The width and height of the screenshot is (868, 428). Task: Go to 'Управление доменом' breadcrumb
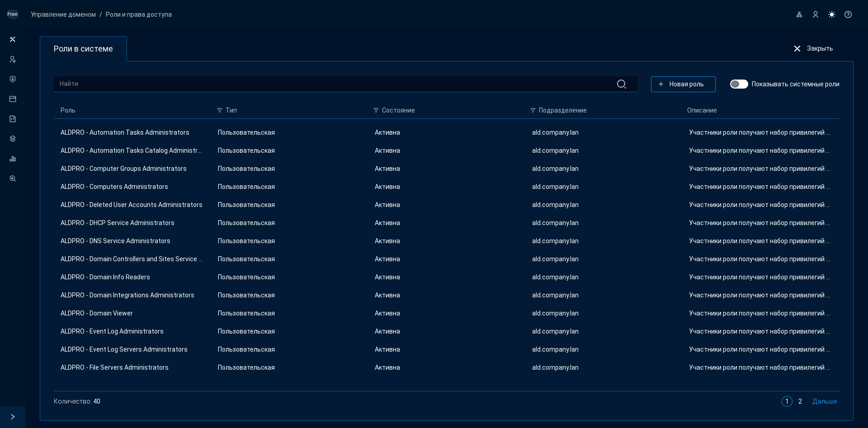tap(63, 14)
